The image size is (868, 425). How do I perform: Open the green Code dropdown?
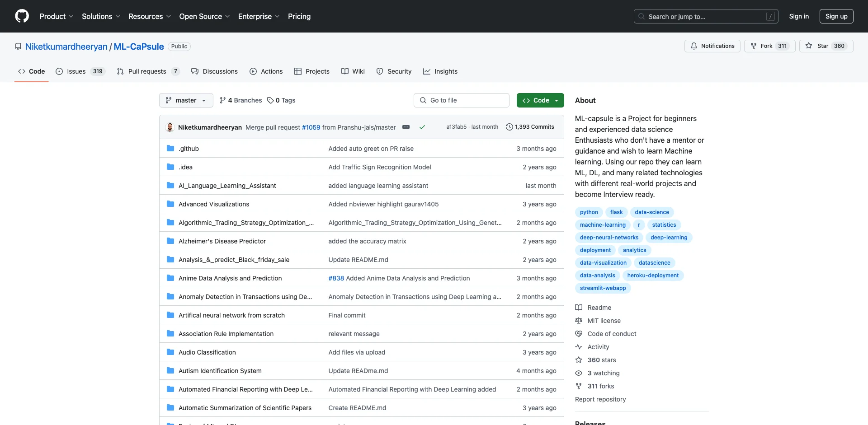(540, 100)
